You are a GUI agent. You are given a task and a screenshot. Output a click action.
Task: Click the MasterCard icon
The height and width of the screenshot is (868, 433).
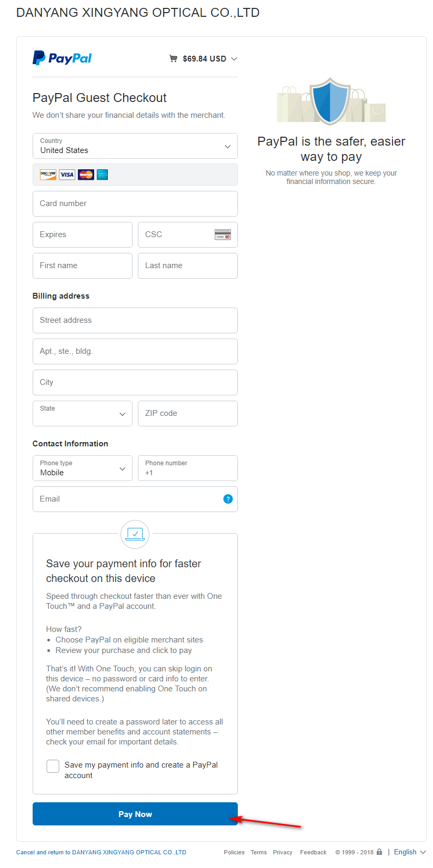click(86, 175)
